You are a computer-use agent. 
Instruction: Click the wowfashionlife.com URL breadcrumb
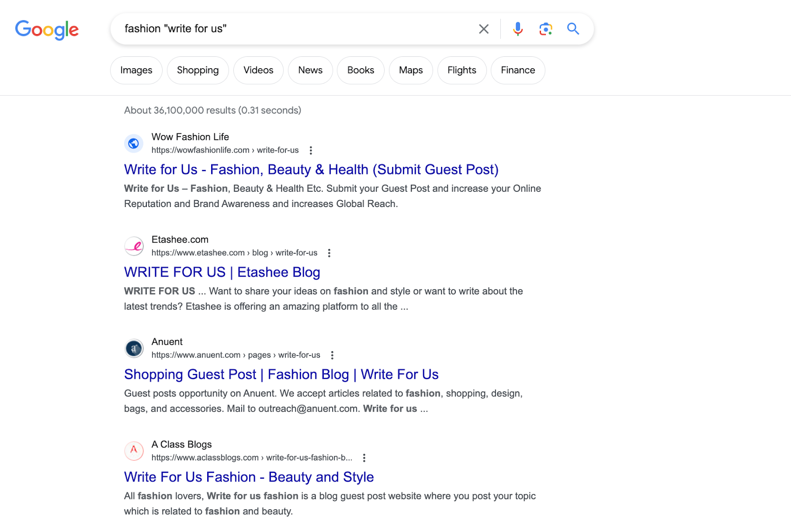pyautogui.click(x=225, y=150)
